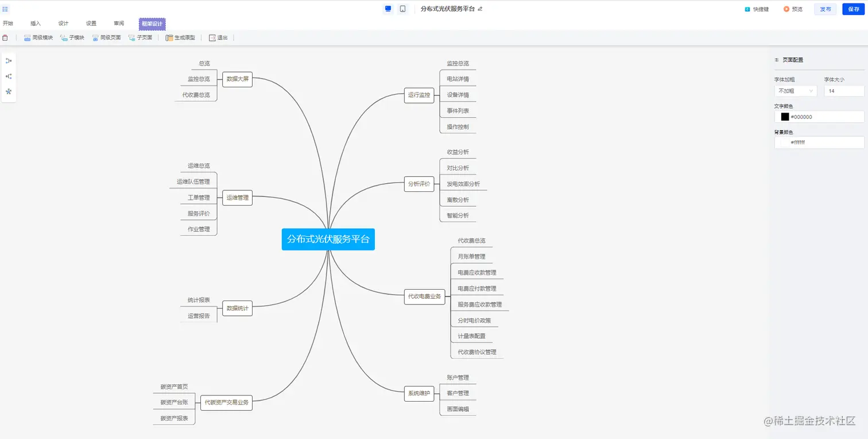Screen dimensions: 868x439
Task: Open the 设置 tab
Action: 91,24
